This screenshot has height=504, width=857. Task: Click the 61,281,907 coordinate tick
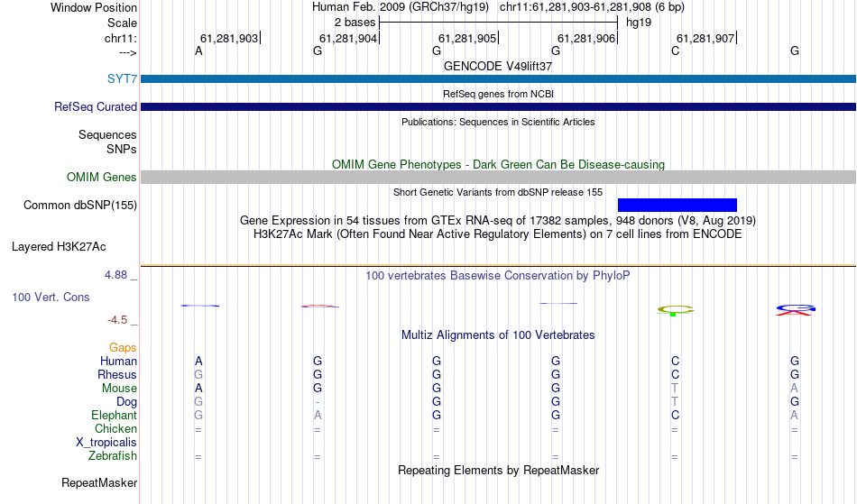pos(706,38)
